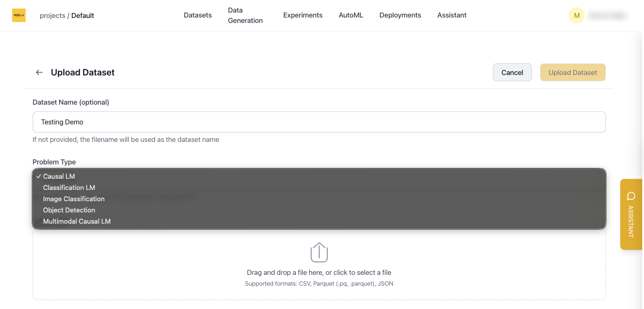The width and height of the screenshot is (644, 309).
Task: Pick the Image Classification option
Action: (x=319, y=199)
